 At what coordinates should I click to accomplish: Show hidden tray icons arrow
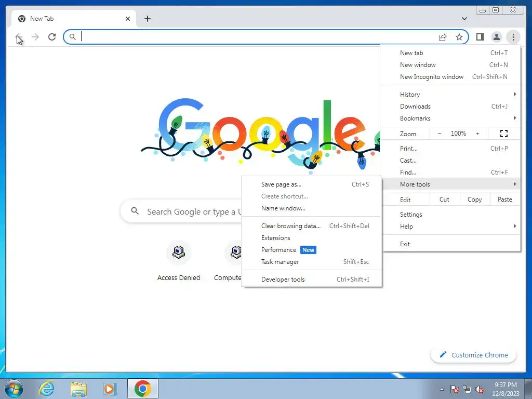[x=442, y=389]
